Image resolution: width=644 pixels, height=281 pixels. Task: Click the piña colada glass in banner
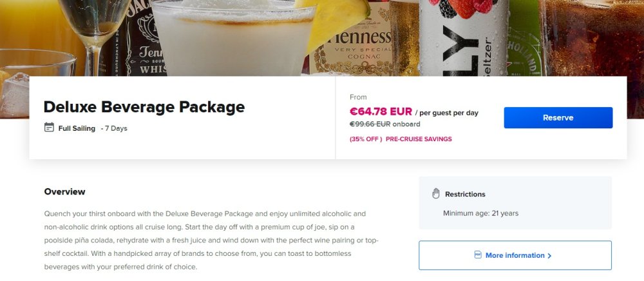(234, 38)
